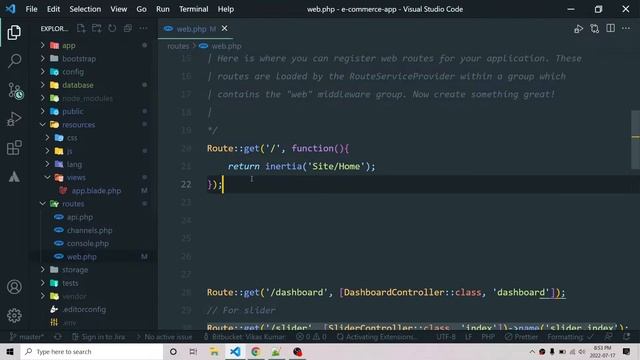Screen dimensions: 640x360
Task: Click the Visual Studio Code logo icon
Action: pos(11,9)
